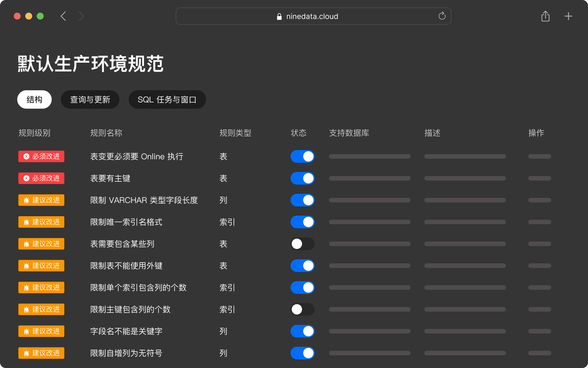The width and height of the screenshot is (588, 368).
Task: Click red 必须改进 badge for 表要有主键
Action: tap(41, 178)
